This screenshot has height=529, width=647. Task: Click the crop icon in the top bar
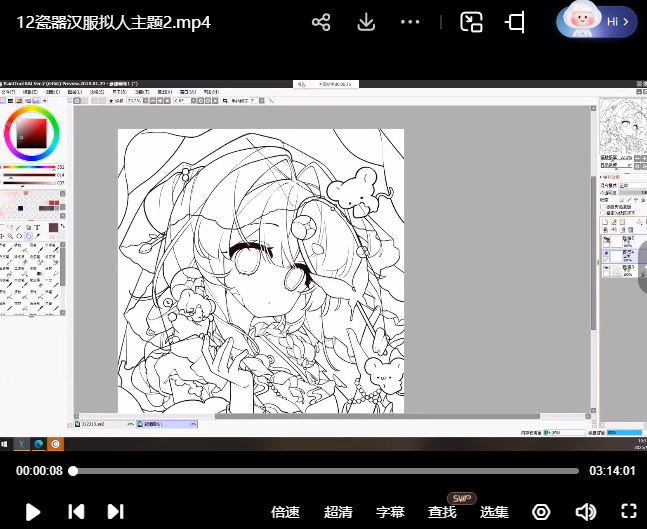tap(516, 22)
